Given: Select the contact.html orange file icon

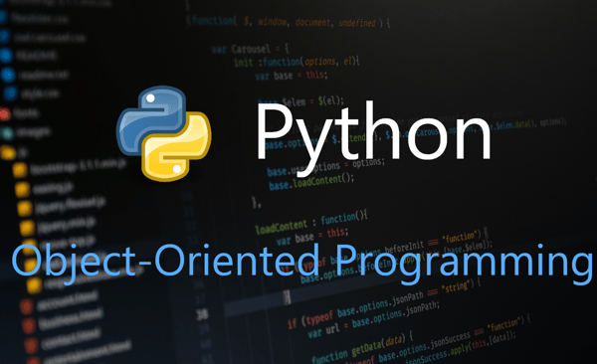Looking at the screenshot, I should 31,344.
